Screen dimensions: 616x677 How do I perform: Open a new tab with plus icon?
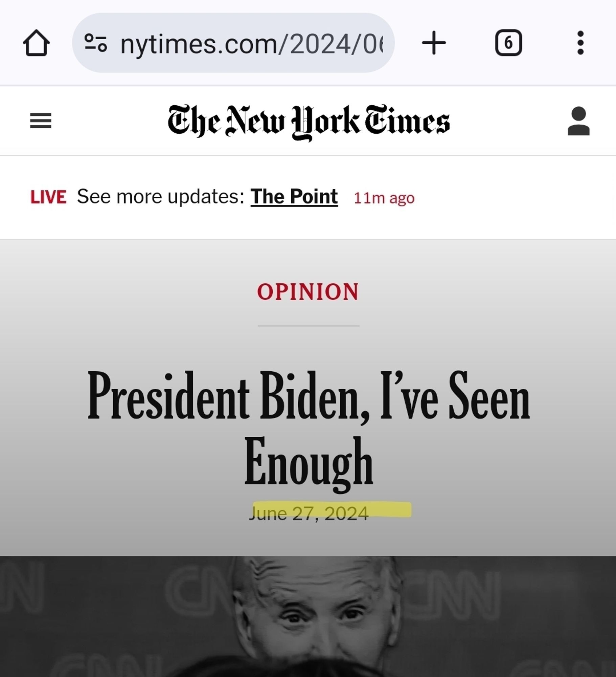[434, 43]
